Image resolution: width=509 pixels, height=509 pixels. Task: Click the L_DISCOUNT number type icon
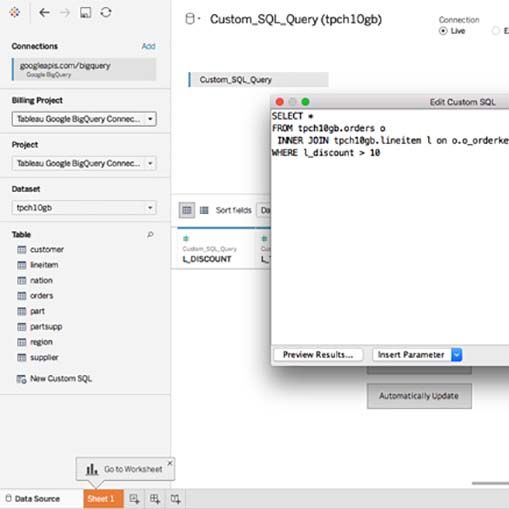click(186, 239)
